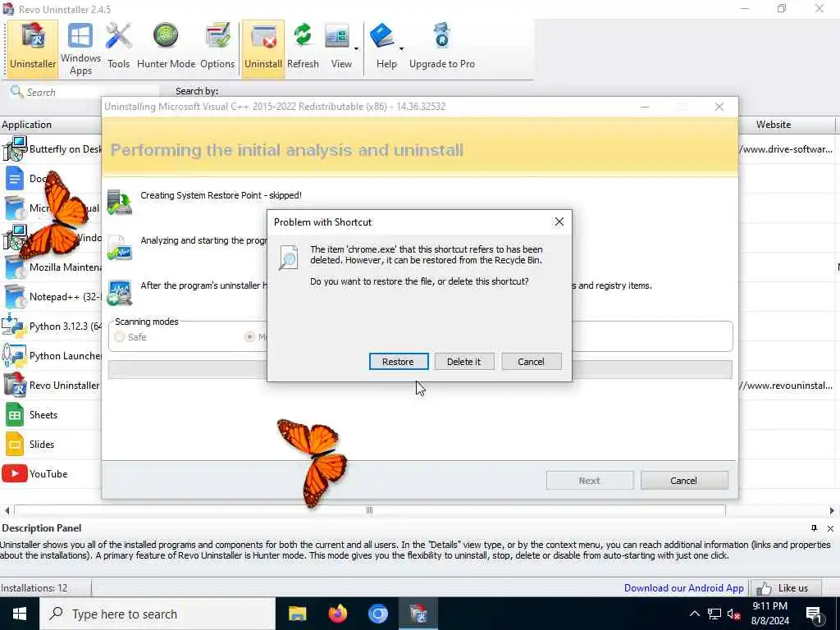Viewport: 840px width, 630px height.
Task: Open the Chromium browser taskbar icon
Action: 377,614
